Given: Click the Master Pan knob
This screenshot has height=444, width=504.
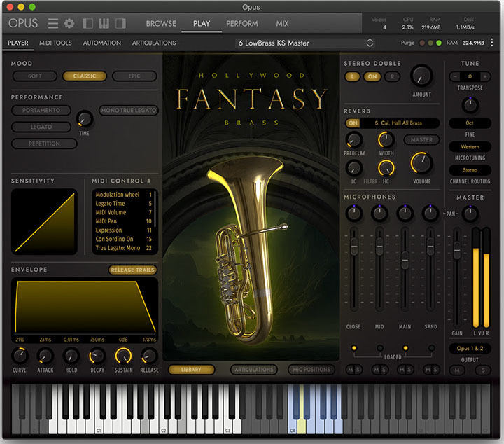Looking at the screenshot, I should point(470,214).
